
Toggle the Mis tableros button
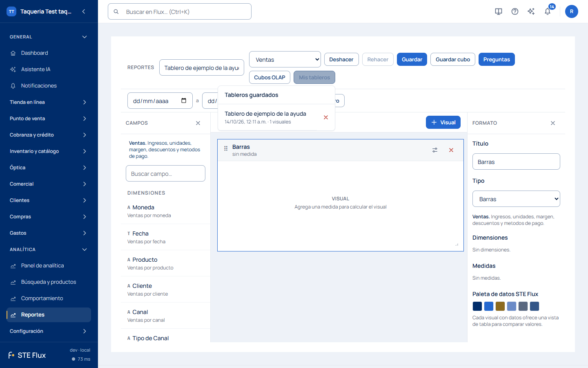point(314,77)
